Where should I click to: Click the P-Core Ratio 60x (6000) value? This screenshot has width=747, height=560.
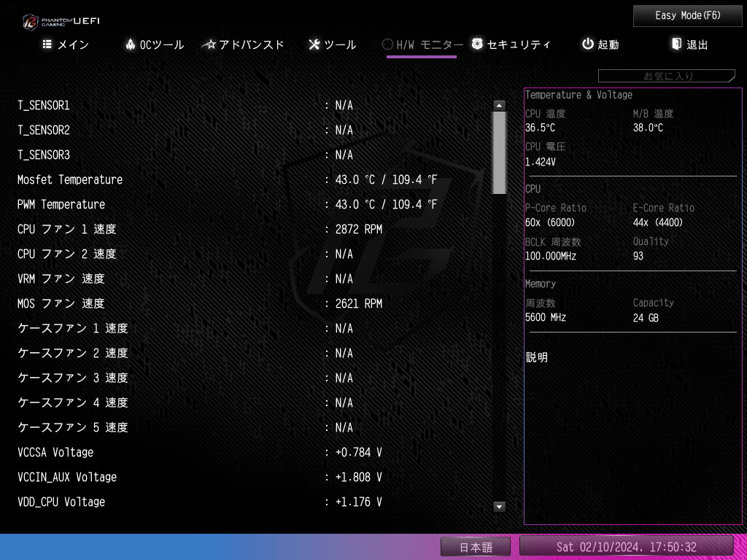(550, 222)
